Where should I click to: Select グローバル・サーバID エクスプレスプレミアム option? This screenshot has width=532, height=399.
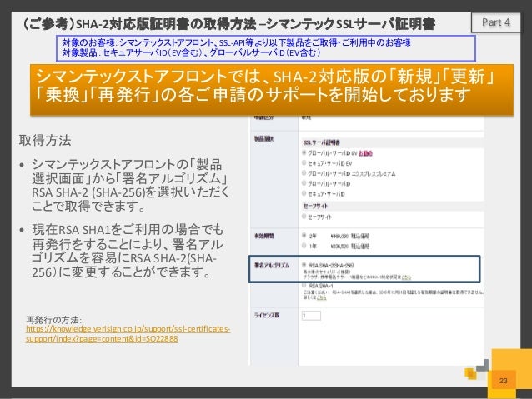(x=304, y=173)
